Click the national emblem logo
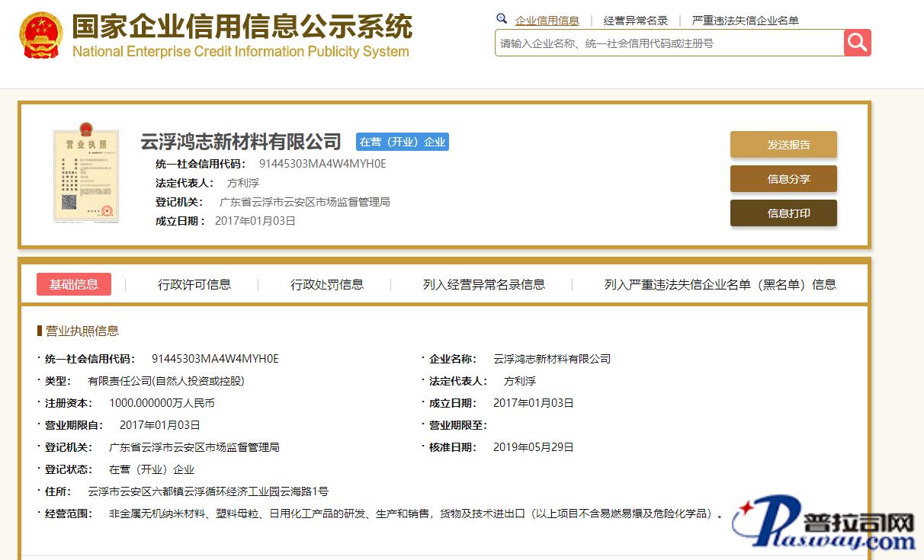This screenshot has height=560, width=924. click(x=40, y=35)
